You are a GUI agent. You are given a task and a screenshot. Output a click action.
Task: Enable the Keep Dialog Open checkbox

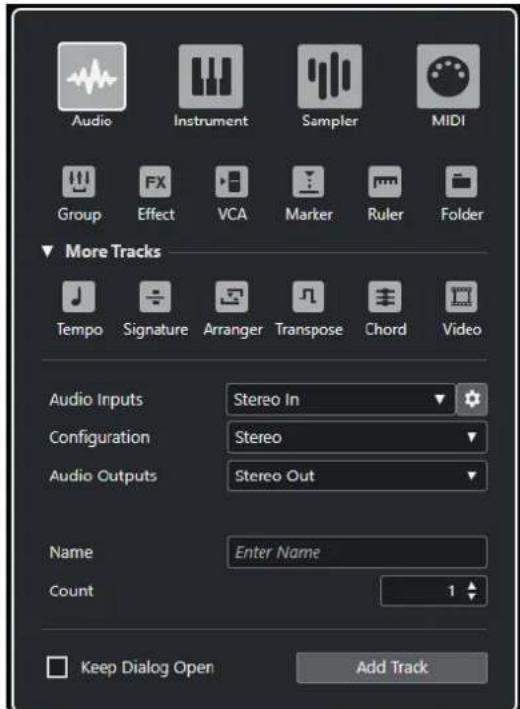pos(57,667)
